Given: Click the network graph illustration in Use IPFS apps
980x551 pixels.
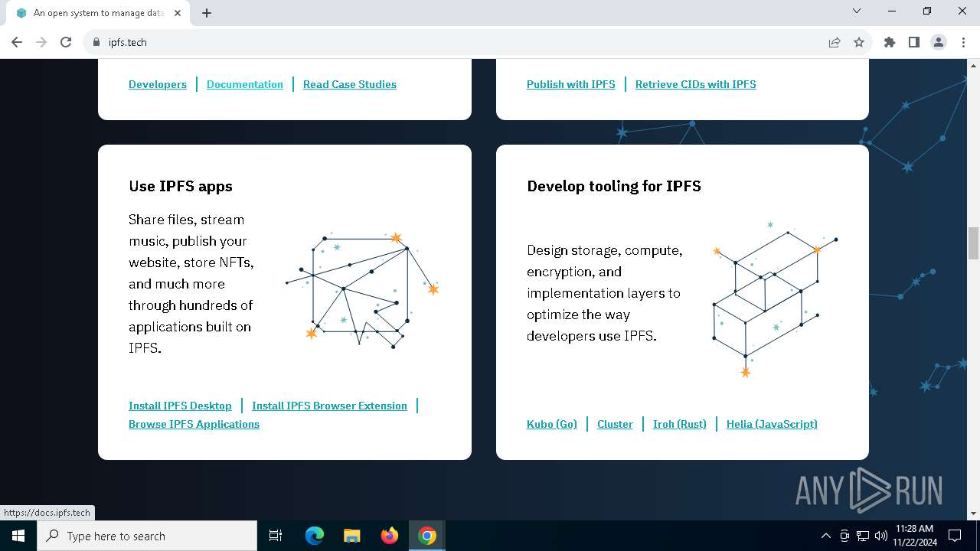Looking at the screenshot, I should tap(362, 289).
